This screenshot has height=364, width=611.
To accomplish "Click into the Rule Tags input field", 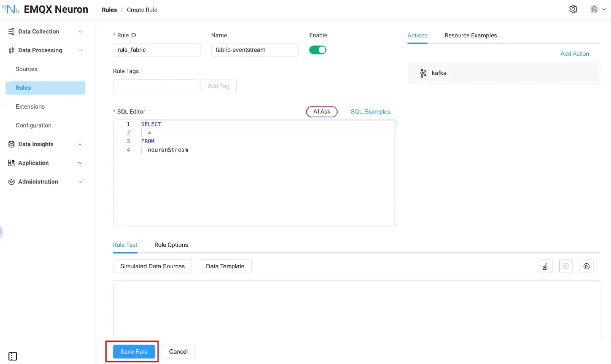I will (155, 86).
